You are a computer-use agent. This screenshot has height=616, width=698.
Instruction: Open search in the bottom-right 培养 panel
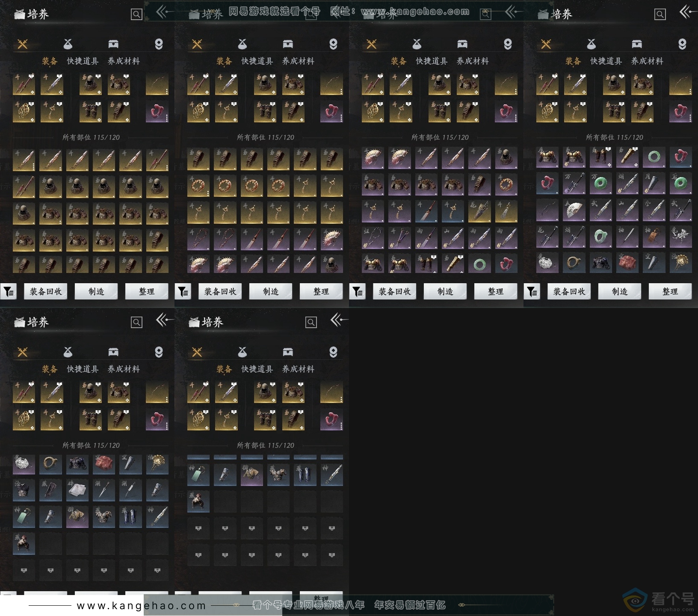[311, 323]
